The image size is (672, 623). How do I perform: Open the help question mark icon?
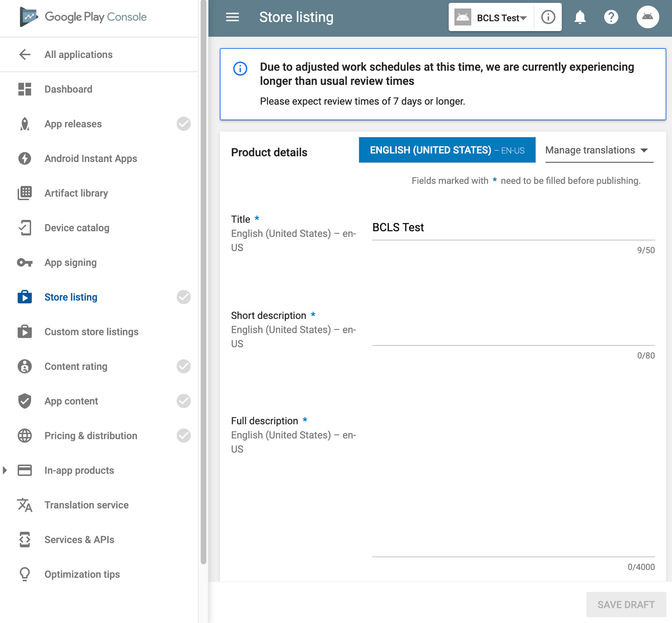point(611,17)
